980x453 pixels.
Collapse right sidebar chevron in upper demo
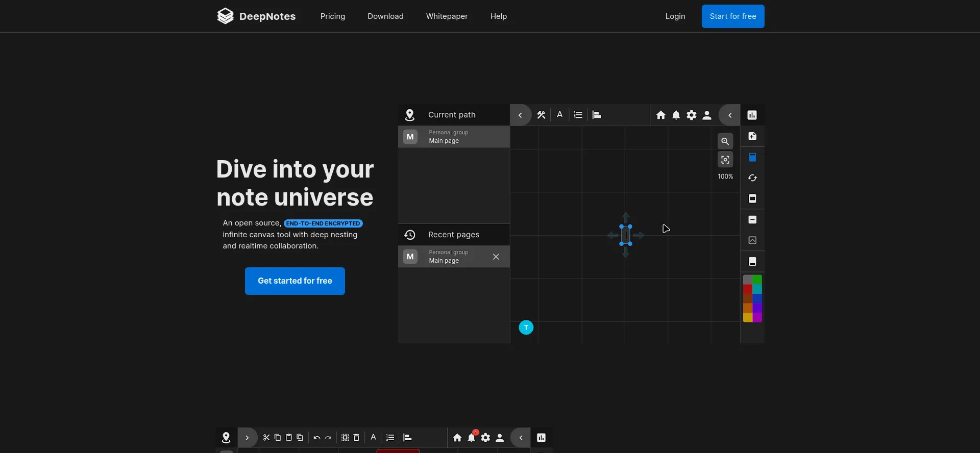(730, 115)
